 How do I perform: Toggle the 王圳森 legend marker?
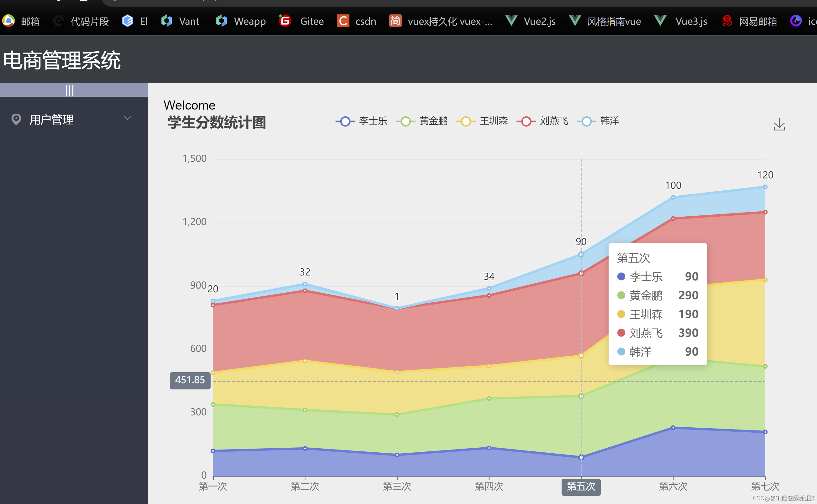pyautogui.click(x=466, y=121)
